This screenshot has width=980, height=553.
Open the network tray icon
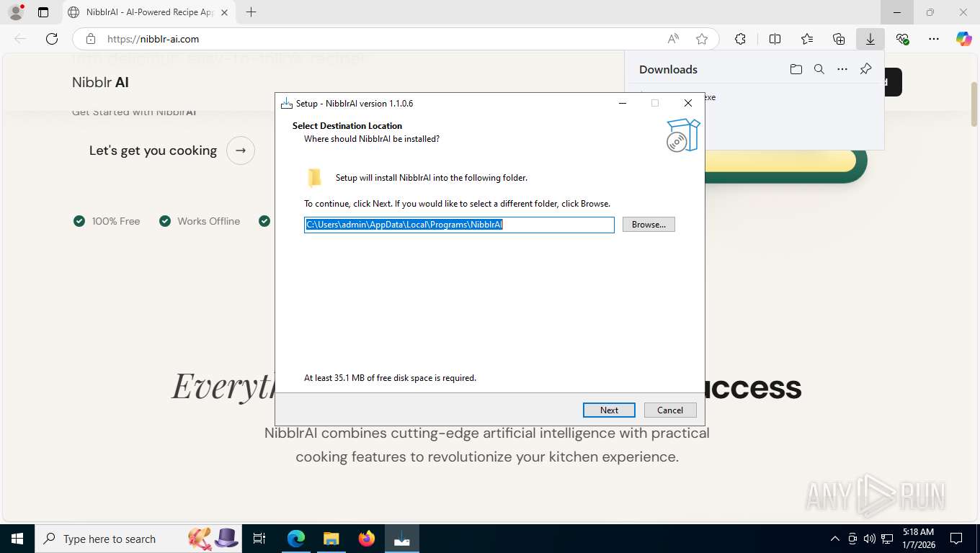887,539
